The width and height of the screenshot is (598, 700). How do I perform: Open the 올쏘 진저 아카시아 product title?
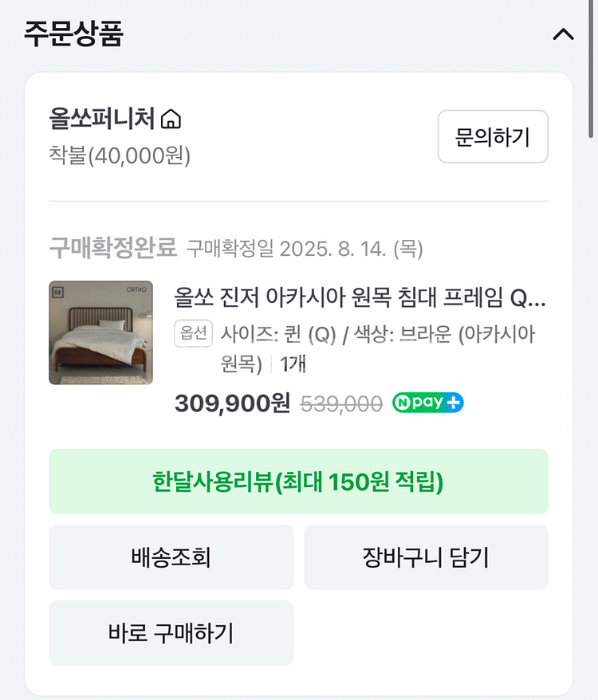pyautogui.click(x=360, y=298)
